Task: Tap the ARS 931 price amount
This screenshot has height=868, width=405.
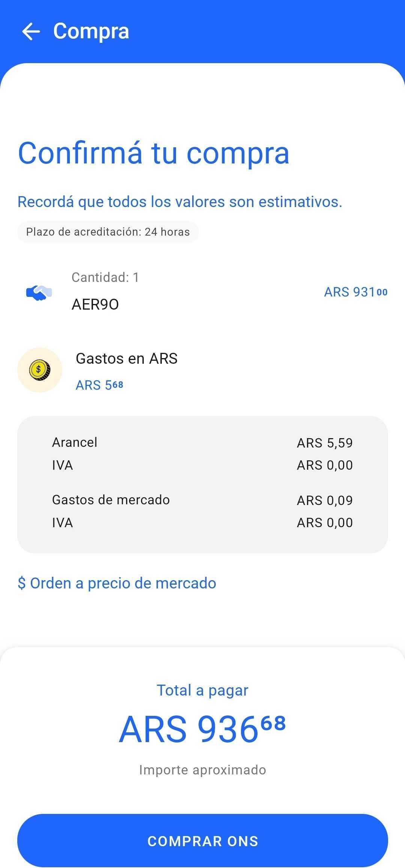Action: [x=356, y=292]
